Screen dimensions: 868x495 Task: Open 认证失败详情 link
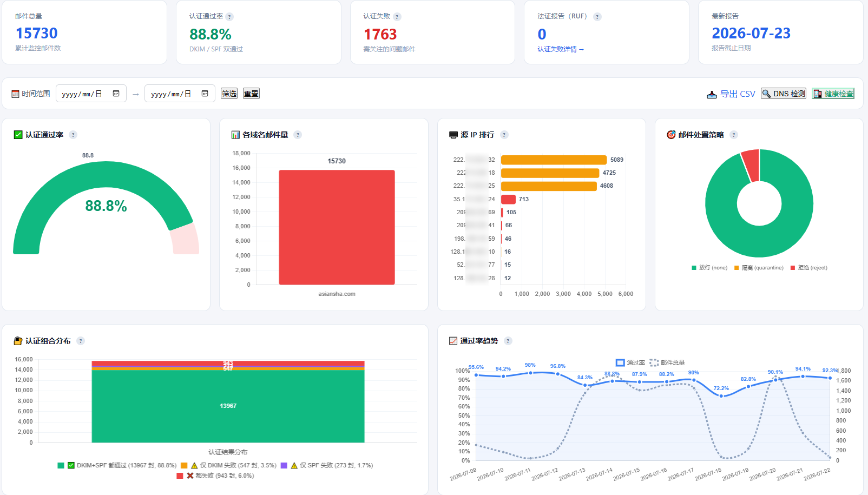561,49
